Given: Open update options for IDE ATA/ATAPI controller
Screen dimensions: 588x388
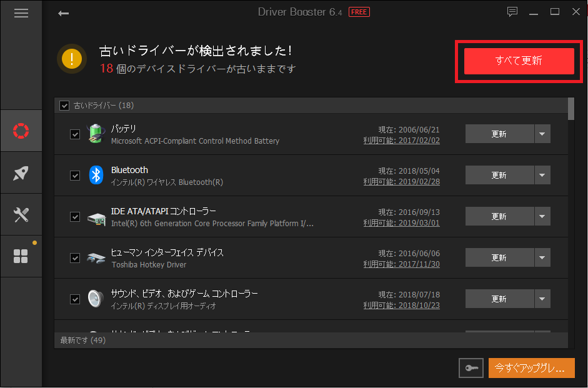Looking at the screenshot, I should 542,216.
